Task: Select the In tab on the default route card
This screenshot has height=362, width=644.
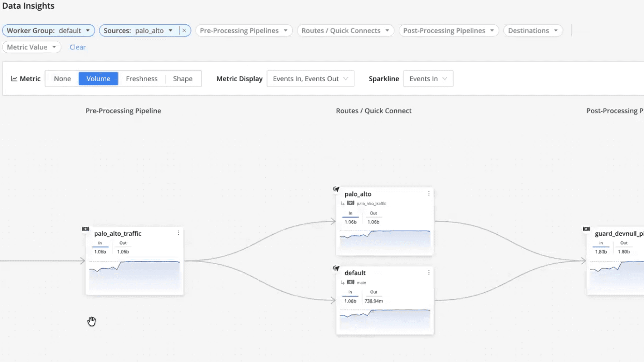Action: coord(350,292)
